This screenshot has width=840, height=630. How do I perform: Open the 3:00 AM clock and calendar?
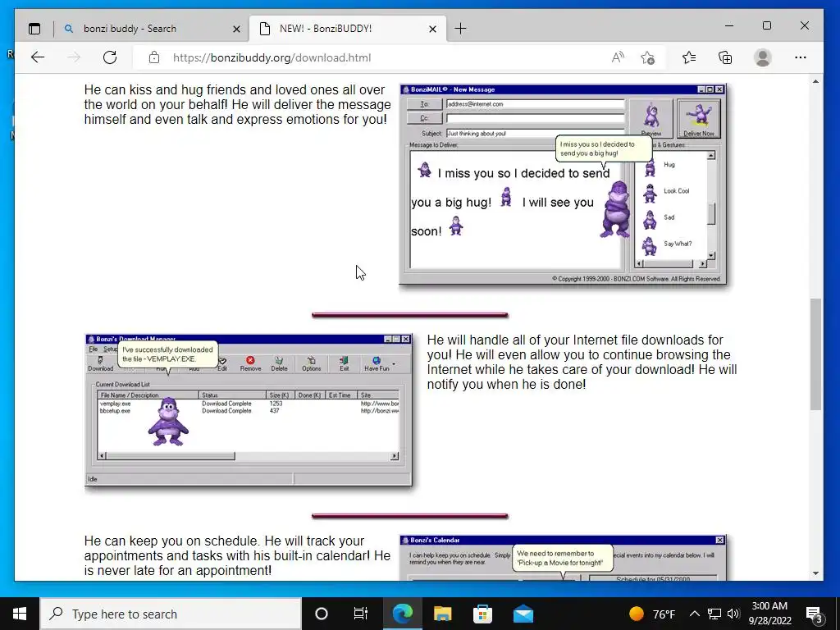click(769, 614)
